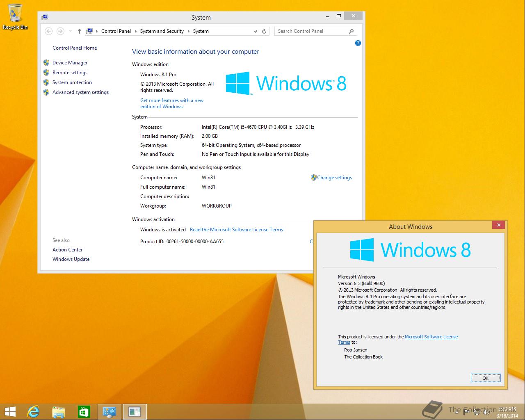Click shield icon beside Advanced system settings
The image size is (525, 420).
pyautogui.click(x=46, y=92)
